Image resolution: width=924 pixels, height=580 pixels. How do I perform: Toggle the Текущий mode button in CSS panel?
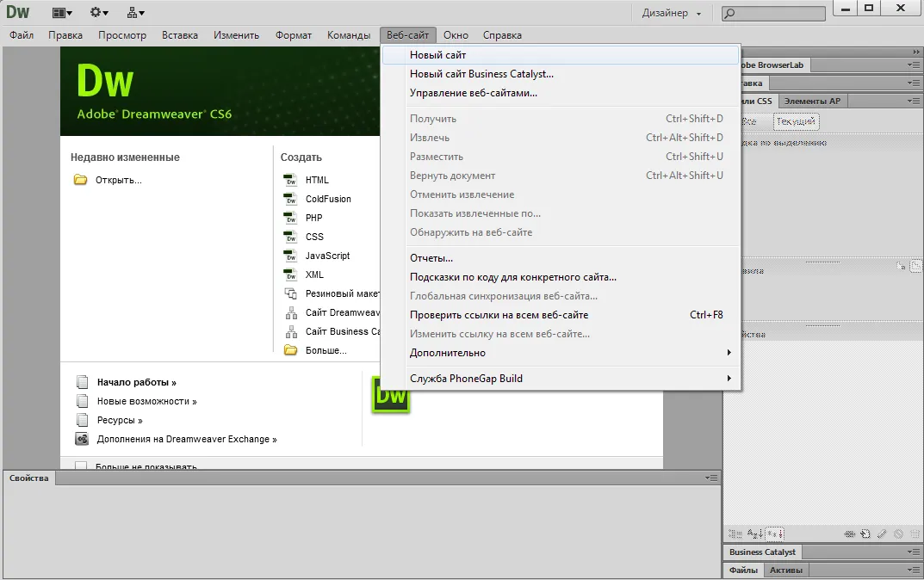point(797,121)
